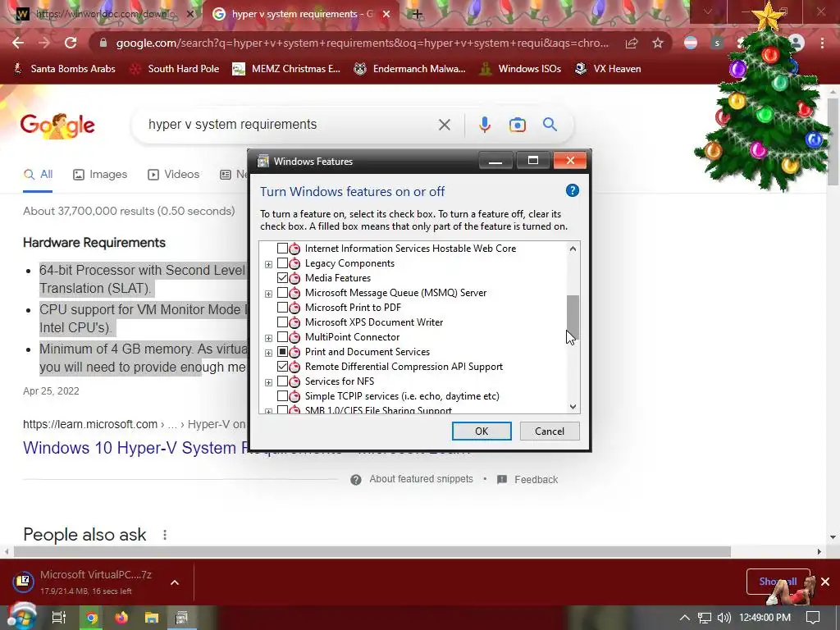Bookmark this page with the star icon
840x630 pixels.
pyautogui.click(x=658, y=43)
